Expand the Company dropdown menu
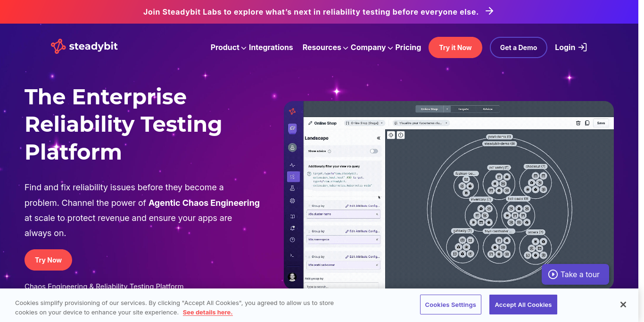Viewport: 644px width, 322px height. tap(372, 47)
